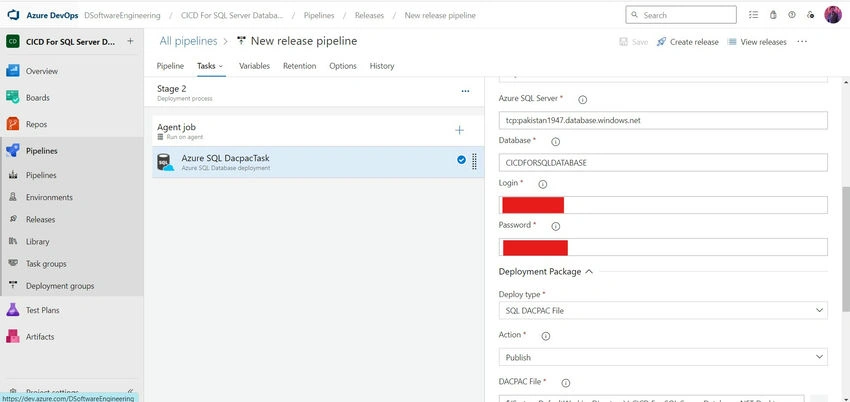Open Boards from the sidebar
This screenshot has width=850, height=402.
[37, 98]
